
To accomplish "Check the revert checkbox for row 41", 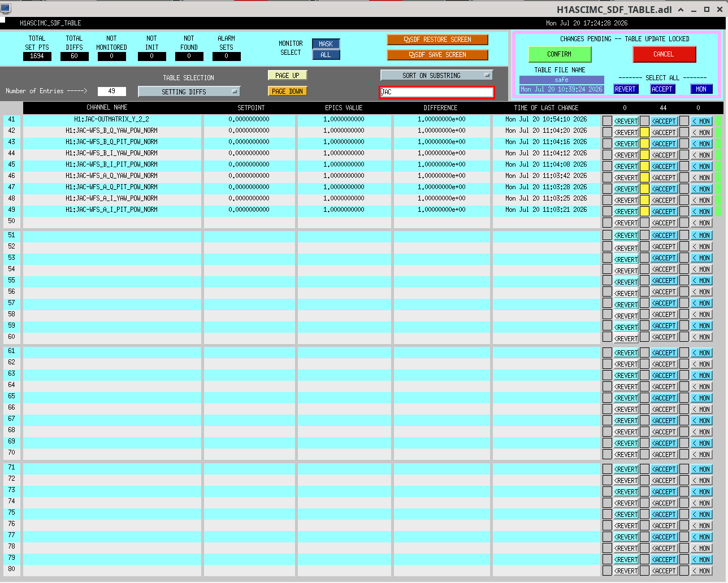I will tap(608, 121).
